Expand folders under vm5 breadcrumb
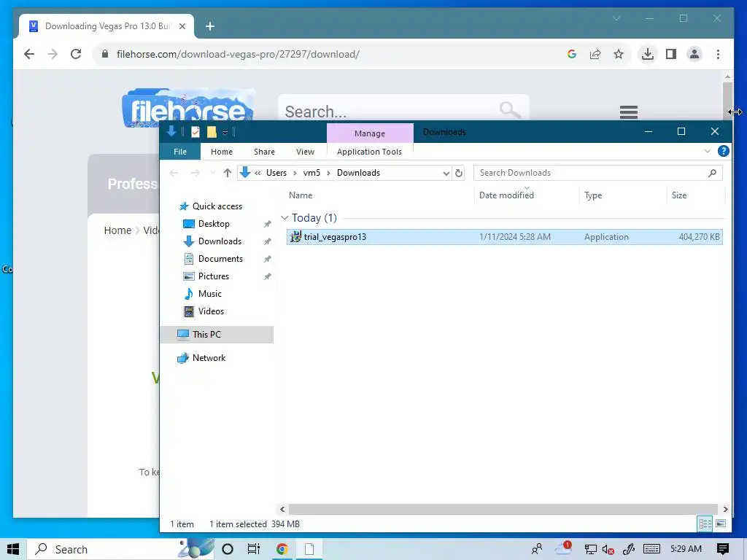This screenshot has height=560, width=747. pyautogui.click(x=328, y=173)
